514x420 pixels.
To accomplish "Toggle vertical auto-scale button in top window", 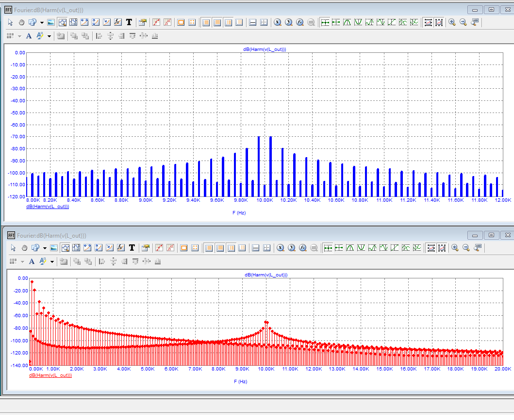I will point(439,22).
